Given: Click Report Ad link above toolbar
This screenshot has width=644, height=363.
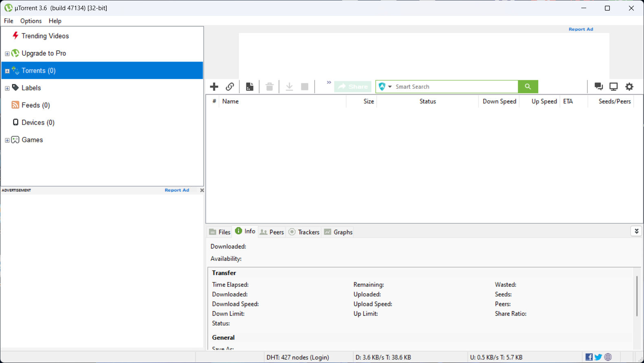Looking at the screenshot, I should coord(581,29).
